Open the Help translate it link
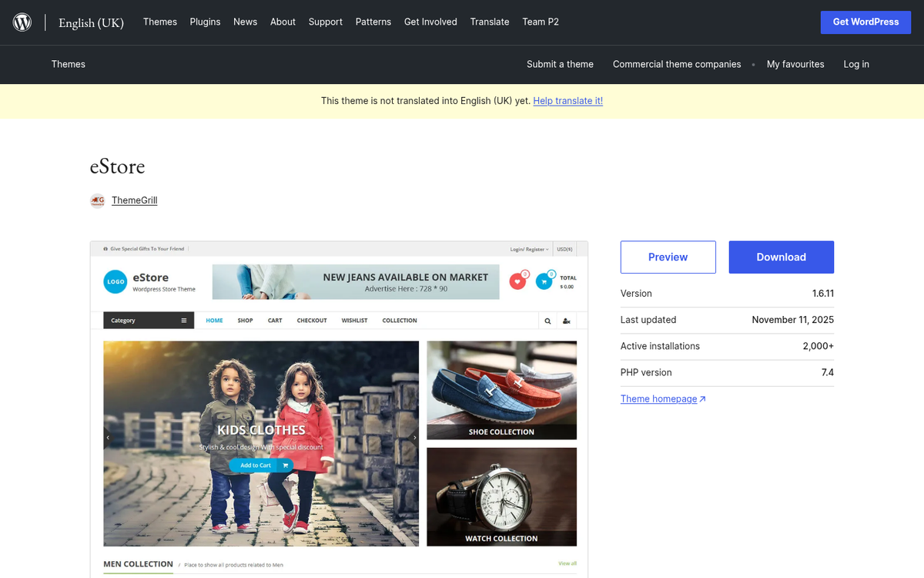924x578 pixels. (567, 100)
